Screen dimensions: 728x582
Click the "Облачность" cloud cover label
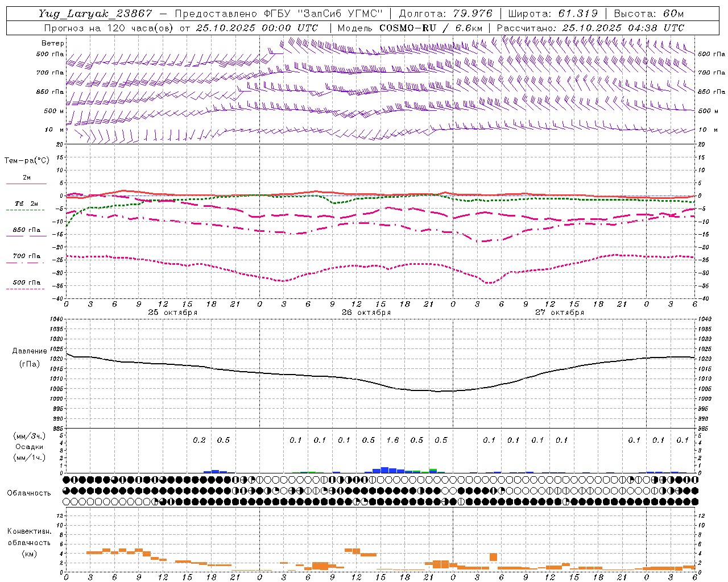pyautogui.click(x=28, y=493)
